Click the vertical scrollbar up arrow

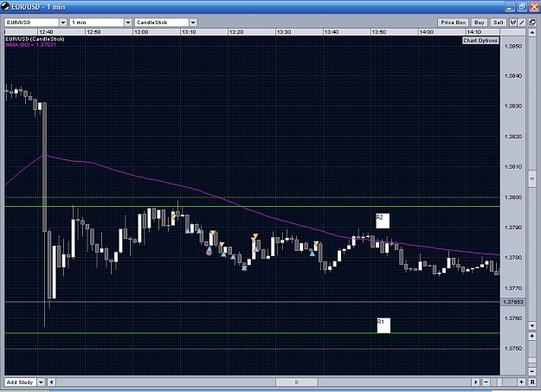pos(531,33)
